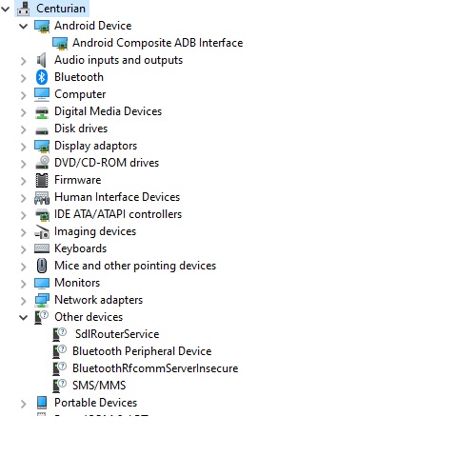Click the Human Interface Devices icon

pos(42,197)
